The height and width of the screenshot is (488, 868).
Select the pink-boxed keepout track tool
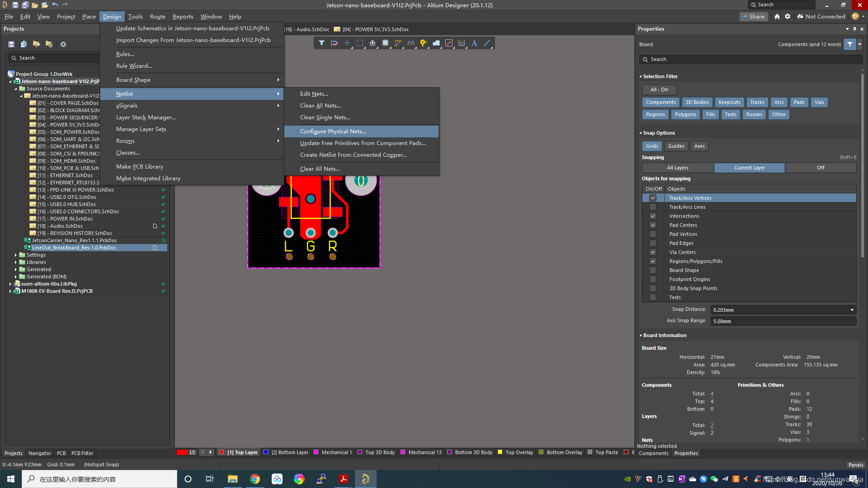click(449, 43)
